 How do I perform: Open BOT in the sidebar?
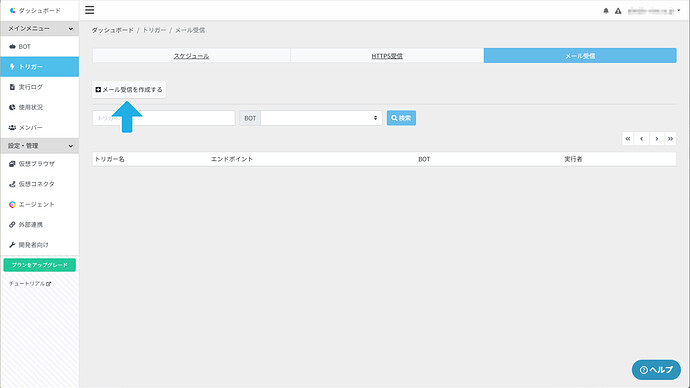40,47
